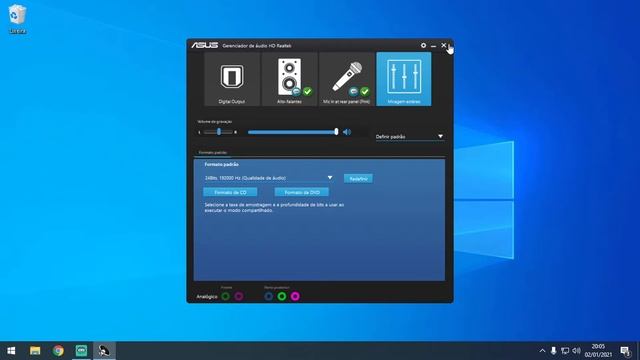Apply the Formato de CD preset
This screenshot has width=640, height=360.
click(230, 192)
